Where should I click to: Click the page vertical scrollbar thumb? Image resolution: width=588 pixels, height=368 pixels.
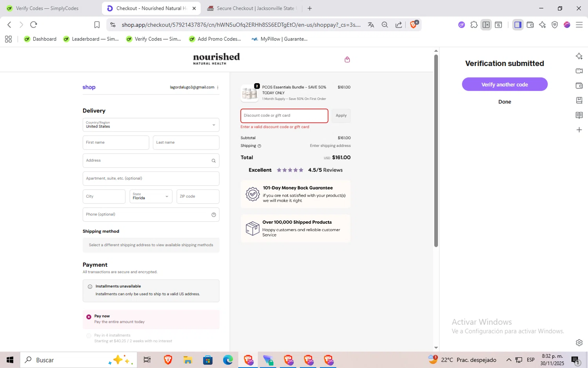436,151
